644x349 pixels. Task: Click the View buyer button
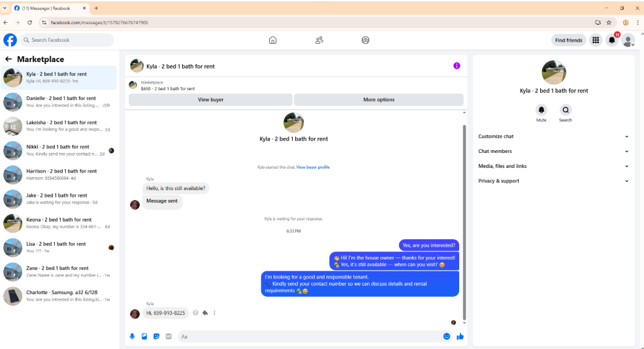(211, 99)
